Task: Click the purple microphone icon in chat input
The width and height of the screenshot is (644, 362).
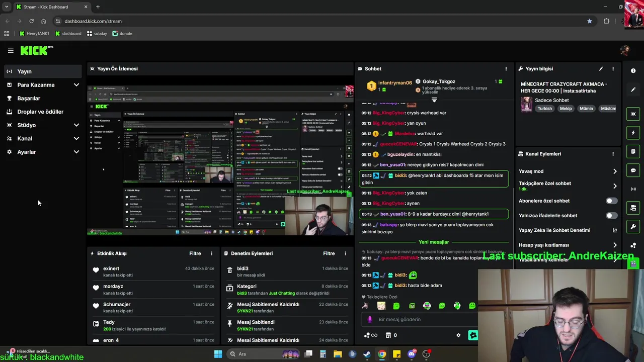Action: 370,319
